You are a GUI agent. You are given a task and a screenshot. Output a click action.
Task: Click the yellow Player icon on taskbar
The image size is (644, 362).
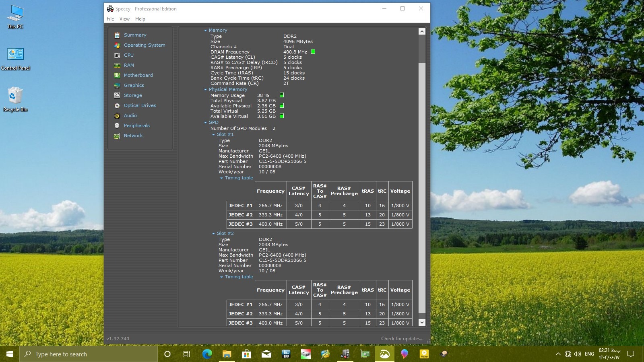click(x=424, y=354)
